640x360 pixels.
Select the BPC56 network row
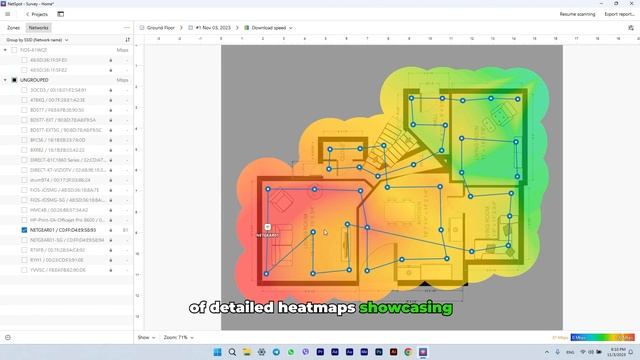(x=67, y=140)
